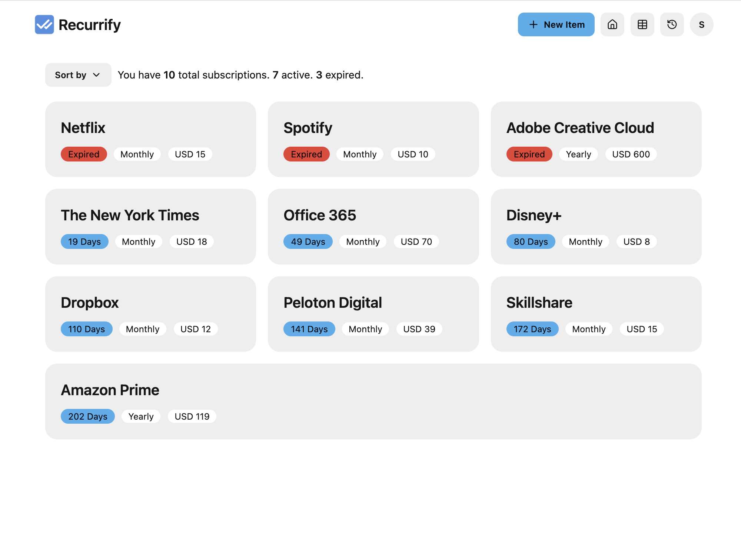This screenshot has height=560, width=741.
Task: Open the Netflix subscription card
Action: (x=150, y=139)
